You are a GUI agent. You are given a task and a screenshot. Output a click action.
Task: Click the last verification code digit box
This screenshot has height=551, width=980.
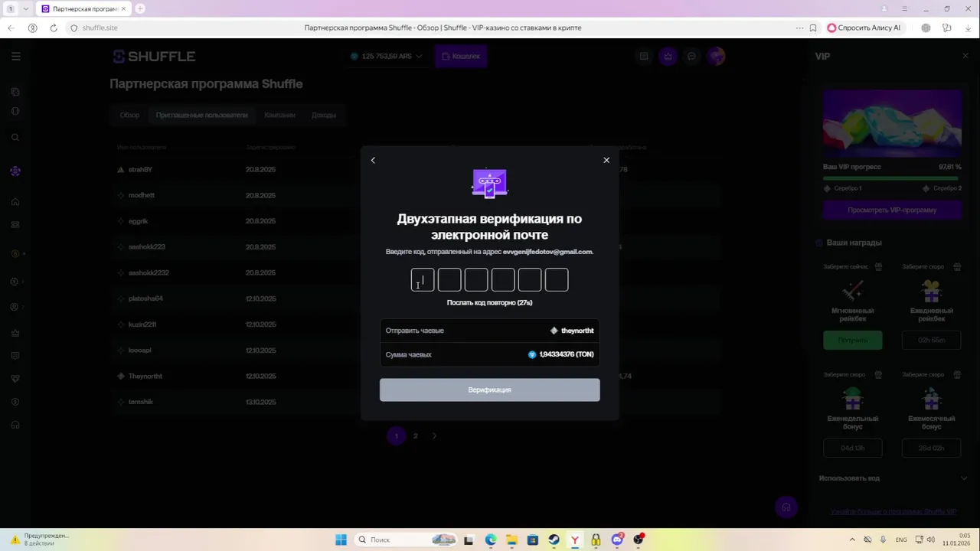[x=557, y=280]
